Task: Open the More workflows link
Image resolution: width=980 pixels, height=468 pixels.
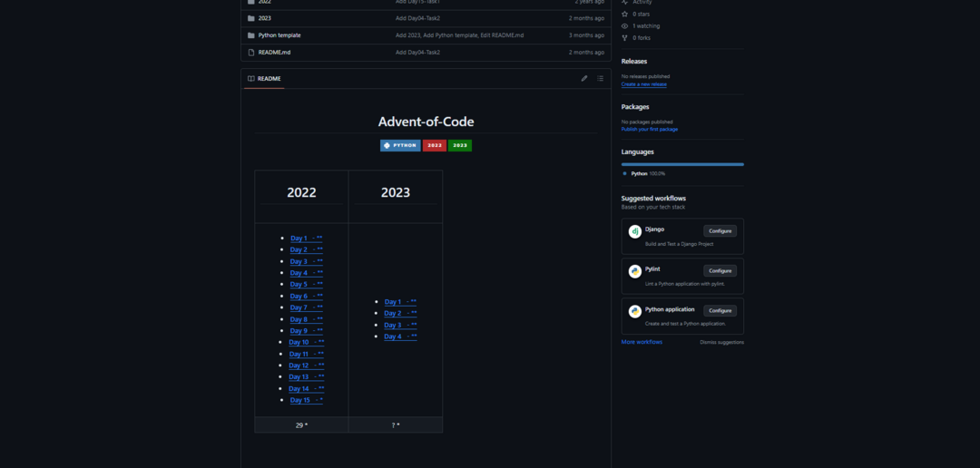Action: coord(642,342)
